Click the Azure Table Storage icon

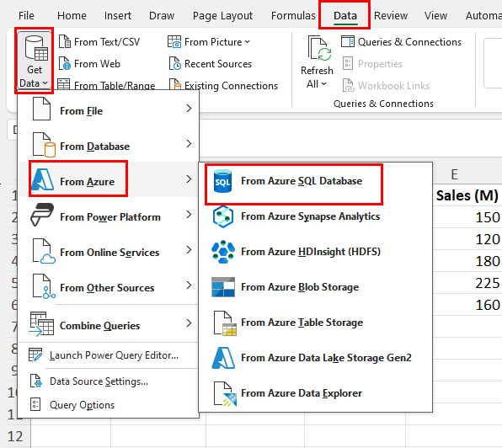(x=225, y=323)
